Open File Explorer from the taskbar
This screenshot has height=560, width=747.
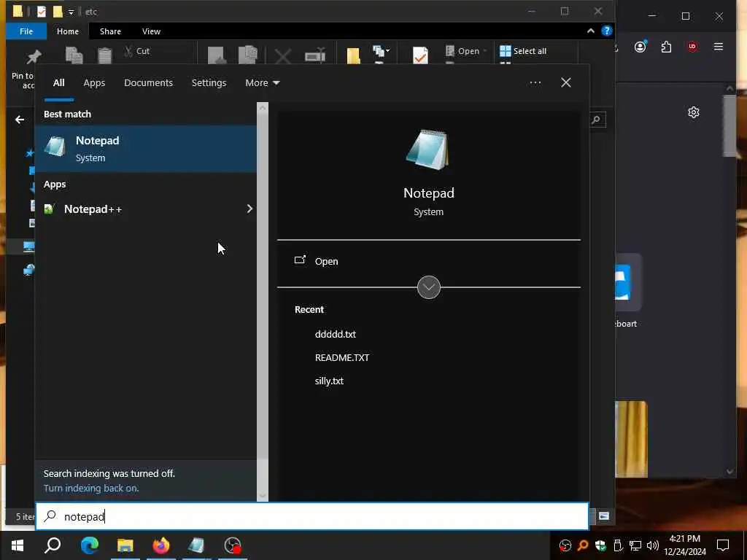click(125, 545)
